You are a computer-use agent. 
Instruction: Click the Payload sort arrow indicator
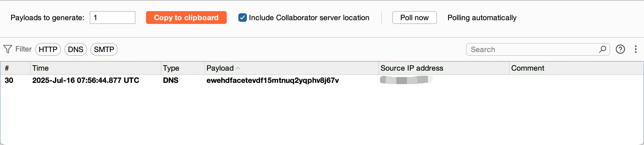pyautogui.click(x=238, y=68)
